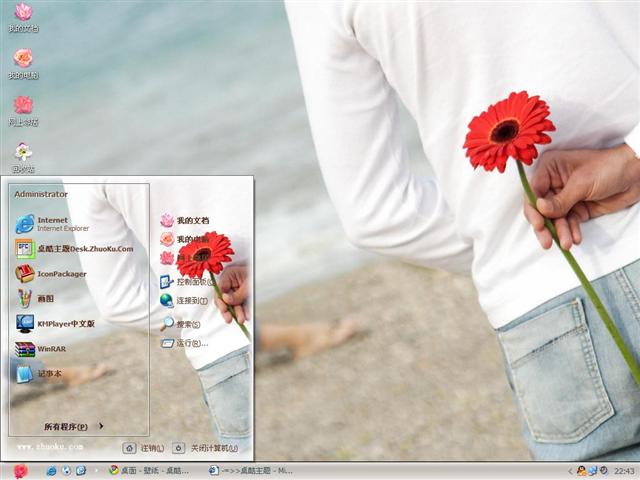Screen dimensions: 640x480
Task: Expand 所有程序 (All Programs) list
Action: point(73,426)
